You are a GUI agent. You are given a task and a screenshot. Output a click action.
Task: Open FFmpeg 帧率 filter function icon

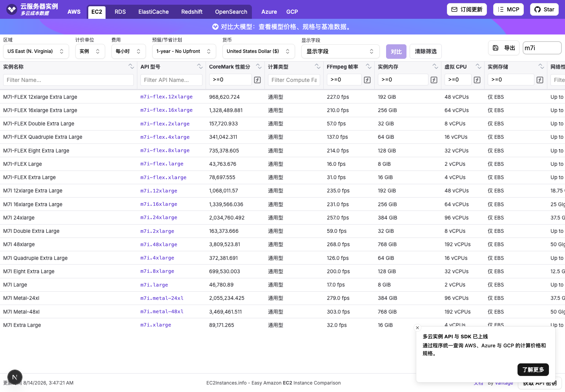click(x=367, y=80)
